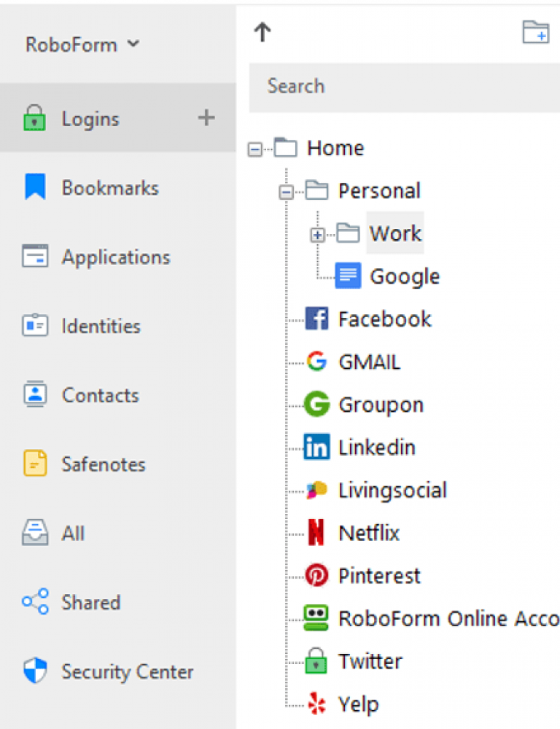
Task: Create a new folder with the folder-plus icon
Action: click(536, 32)
